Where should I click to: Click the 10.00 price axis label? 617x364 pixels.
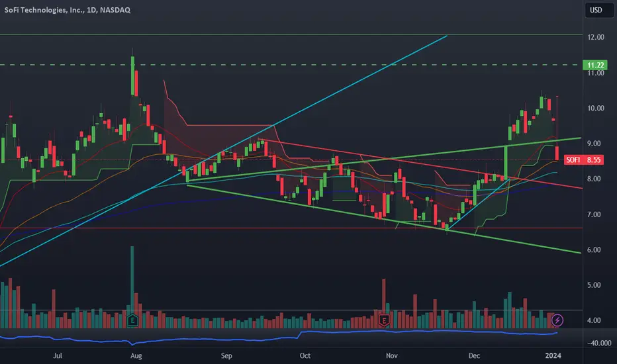[595, 109]
